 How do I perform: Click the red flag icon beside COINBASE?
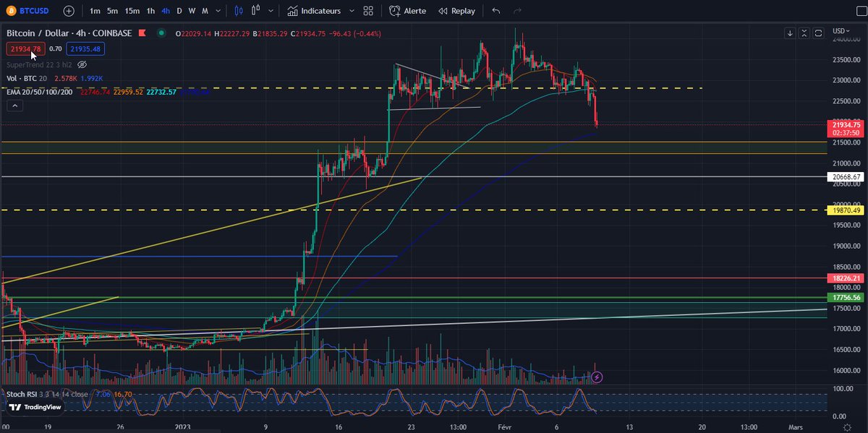142,33
